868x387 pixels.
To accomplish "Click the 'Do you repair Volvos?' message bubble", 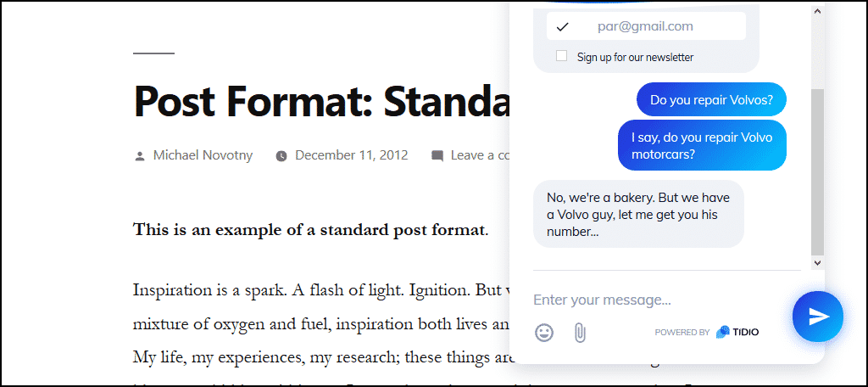I will (711, 100).
